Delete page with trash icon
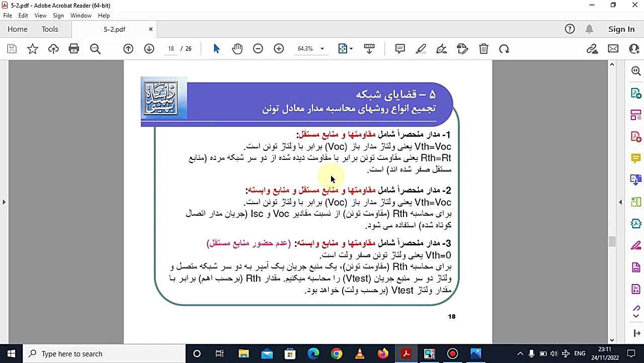Screen dimensions: 644x363 (x=484, y=49)
